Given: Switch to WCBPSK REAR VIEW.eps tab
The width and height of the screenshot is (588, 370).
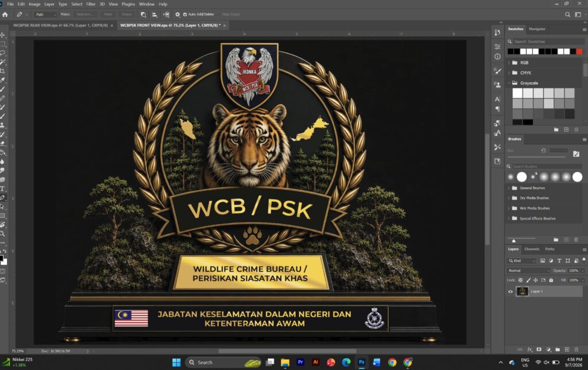Looking at the screenshot, I should click(60, 25).
